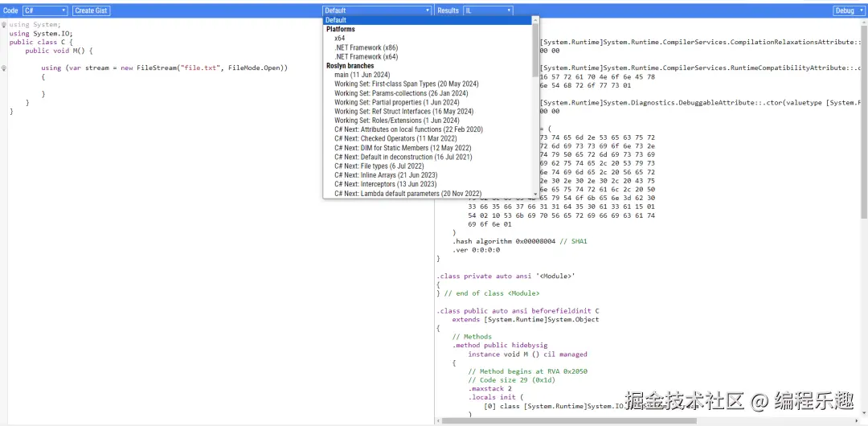Screen dimensions: 868x426
Task: Click '.class private auto ansi' line
Action: (x=506, y=276)
